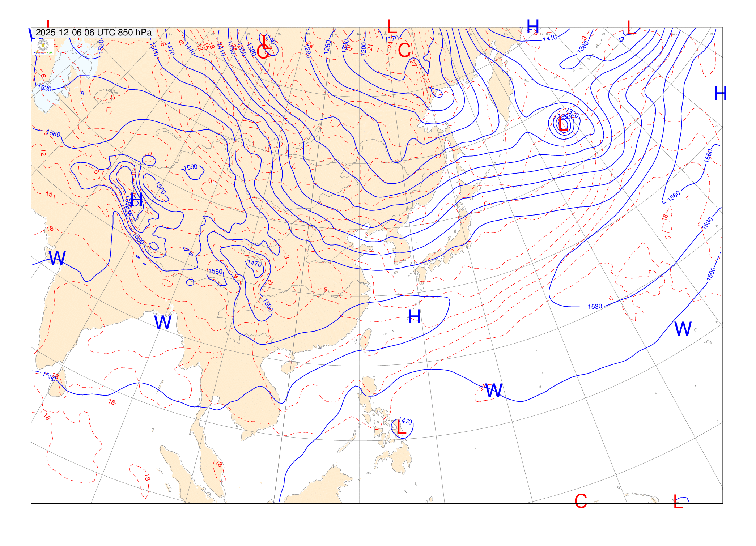Click the blue H above the 1410 contour label
Screen dimensions: 756x546
(532, 26)
